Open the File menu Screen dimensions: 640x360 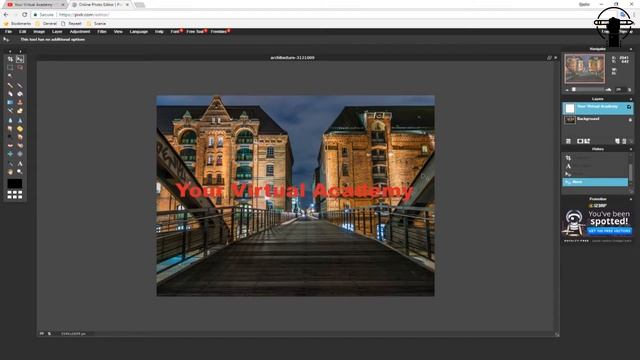pyautogui.click(x=8, y=31)
